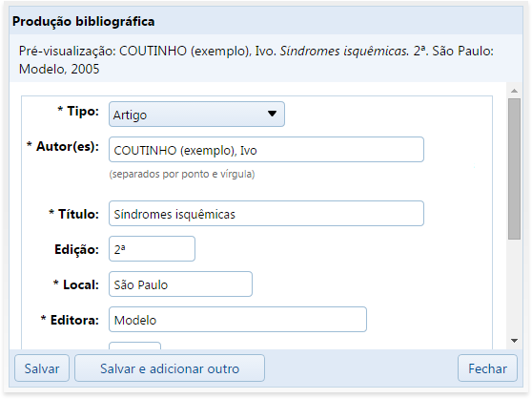
Task: Click the scrollbar track below the thumb
Action: 514,287
